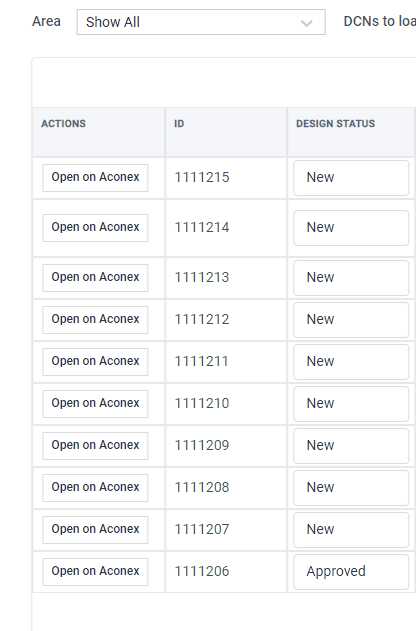
Task: Click the Area dropdown chevron arrow
Action: click(306, 23)
